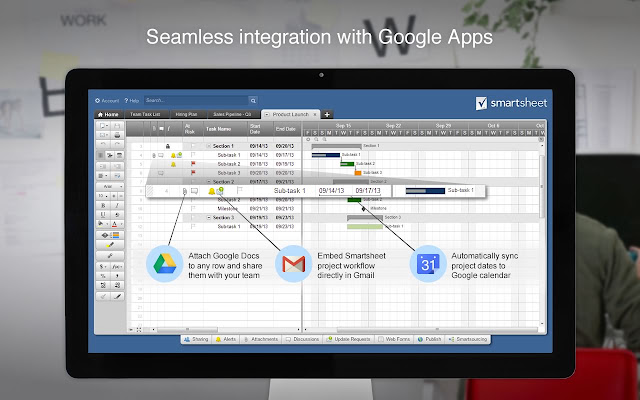The width and height of the screenshot is (640, 400).
Task: Click in the Search field
Action: (x=196, y=100)
